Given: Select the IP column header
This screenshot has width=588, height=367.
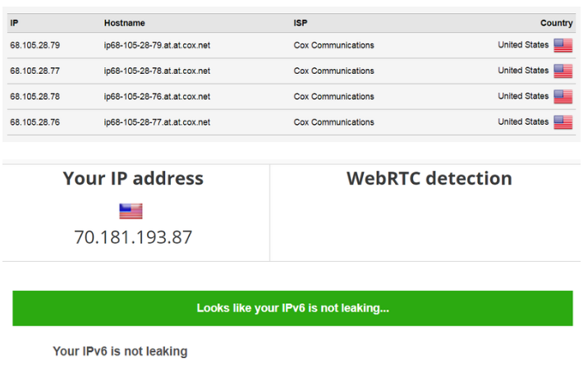Looking at the screenshot, I should click(x=14, y=23).
